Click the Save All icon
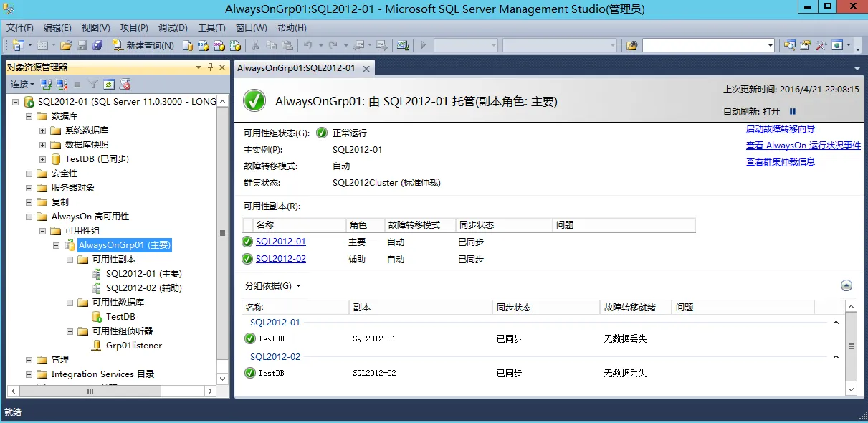The width and height of the screenshot is (868, 423). click(x=97, y=45)
